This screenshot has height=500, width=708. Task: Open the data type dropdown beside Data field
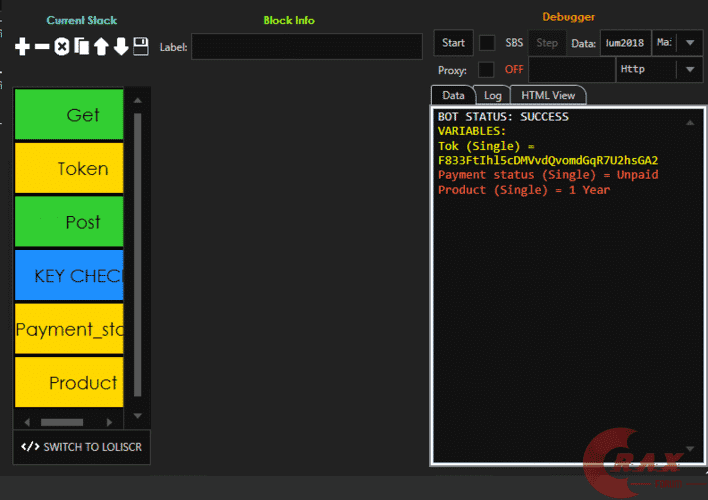(677, 43)
